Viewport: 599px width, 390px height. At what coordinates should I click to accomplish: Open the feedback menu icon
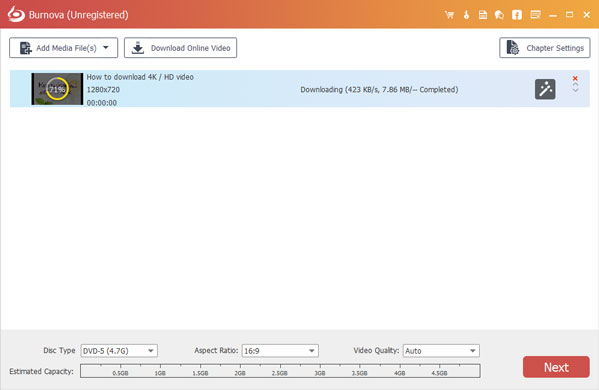pos(536,15)
